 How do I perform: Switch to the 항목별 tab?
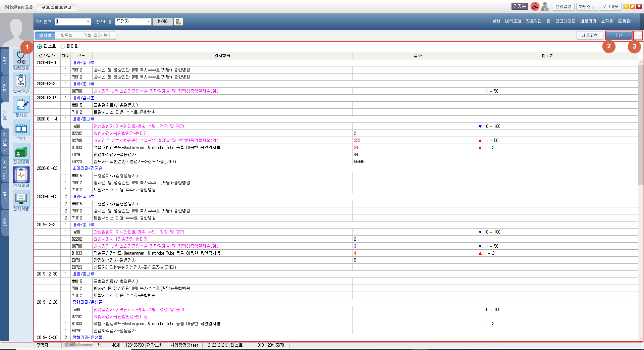click(66, 36)
